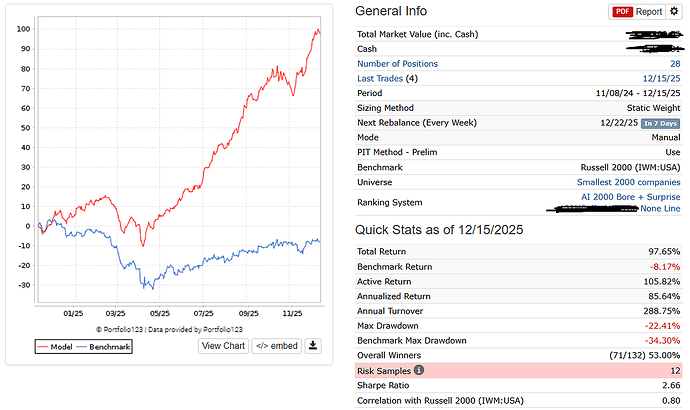690x410 pixels.
Task: Click the red Model line near its peak
Action: [318, 31]
